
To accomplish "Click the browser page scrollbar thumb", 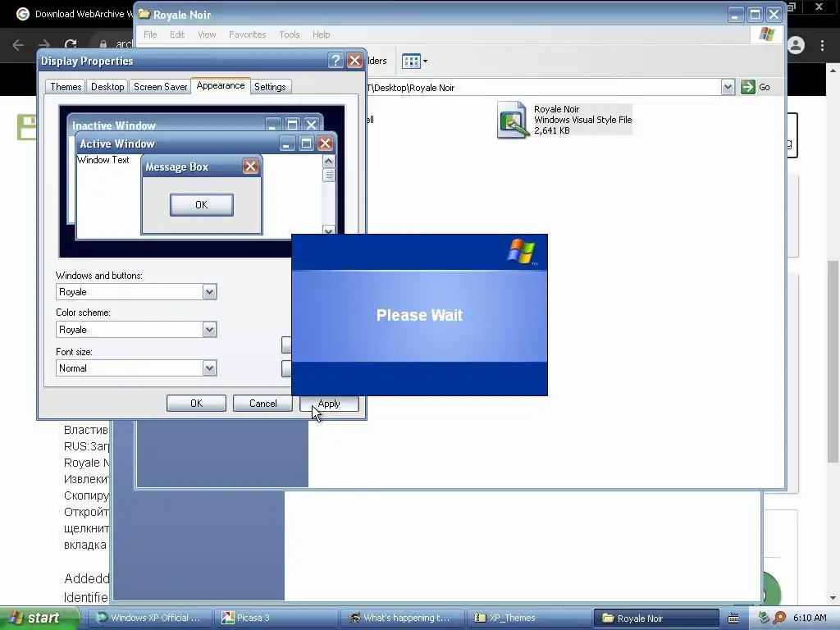I will click(x=833, y=362).
